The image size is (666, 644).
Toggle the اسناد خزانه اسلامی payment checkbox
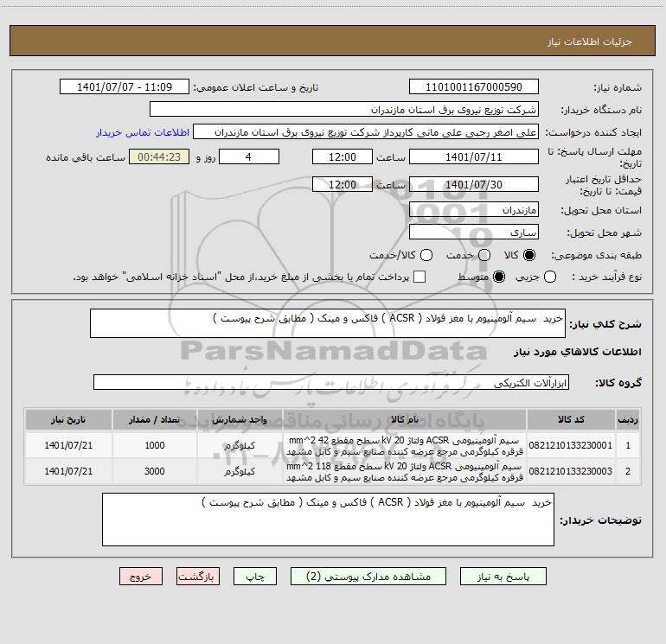coord(419,277)
